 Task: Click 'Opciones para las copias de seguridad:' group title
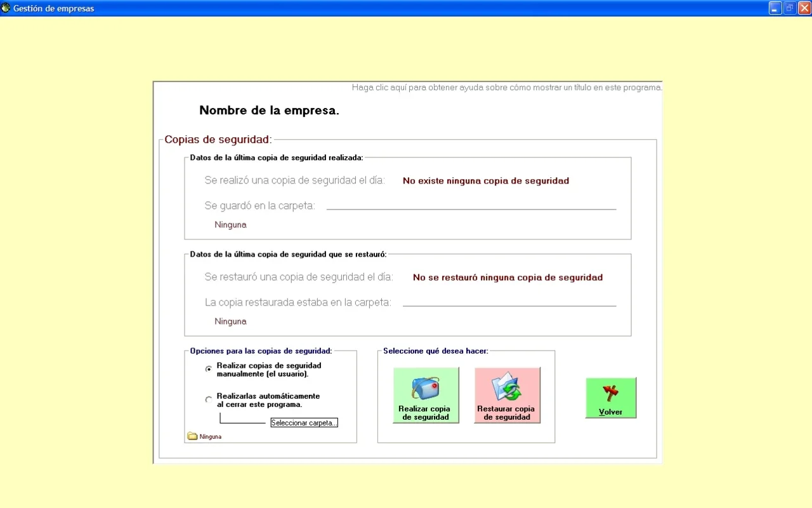(x=261, y=351)
